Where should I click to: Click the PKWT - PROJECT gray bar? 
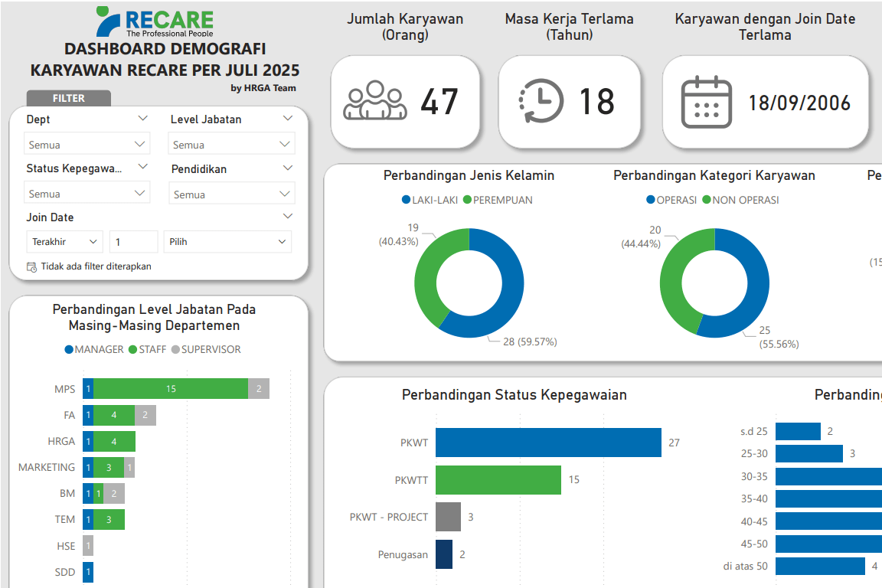click(449, 517)
